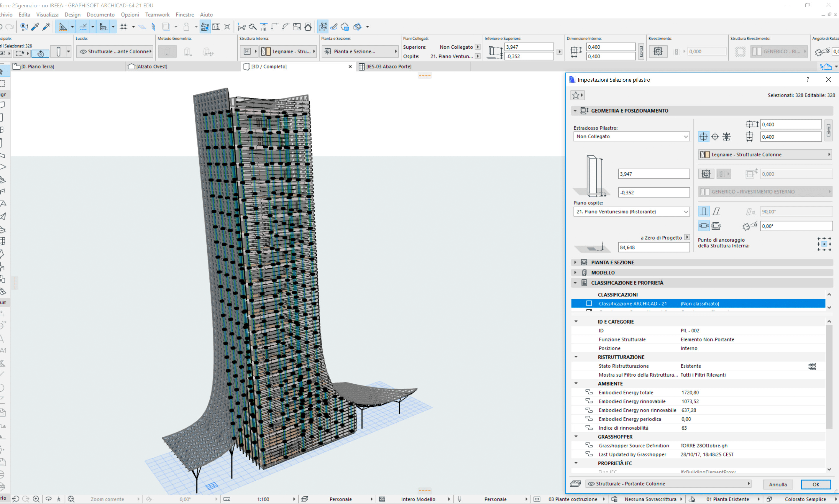Expand the Modello section
839x504 pixels.
click(x=575, y=272)
